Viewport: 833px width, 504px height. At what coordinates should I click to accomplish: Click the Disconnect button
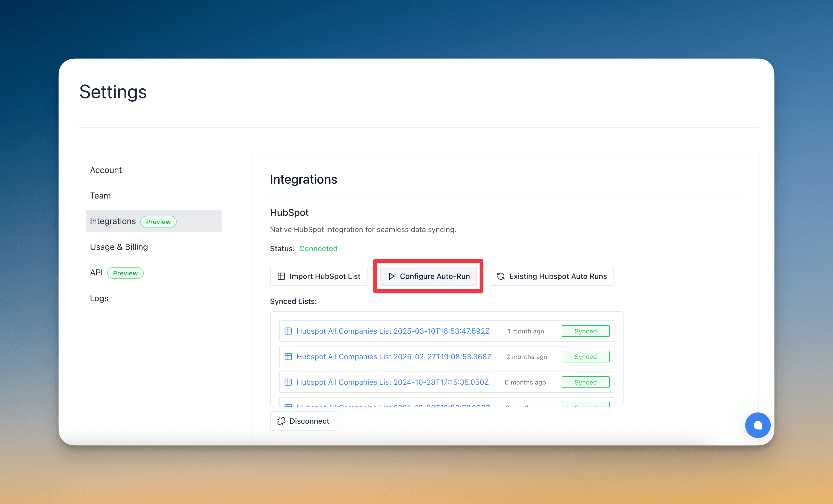click(x=303, y=421)
